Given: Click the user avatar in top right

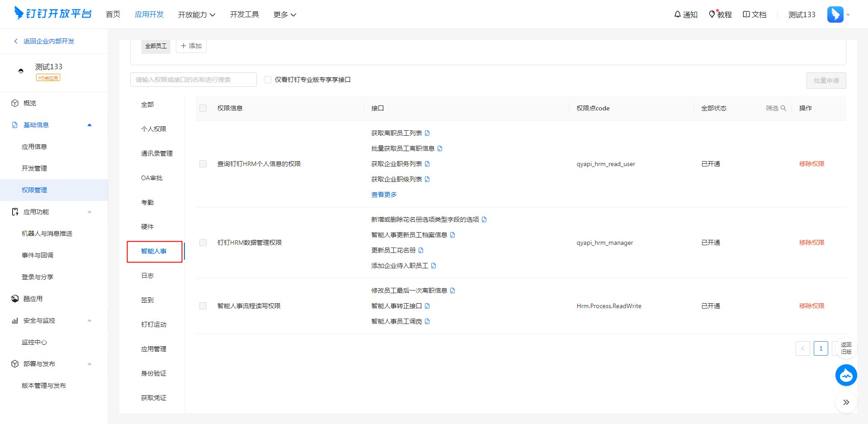Looking at the screenshot, I should (835, 14).
